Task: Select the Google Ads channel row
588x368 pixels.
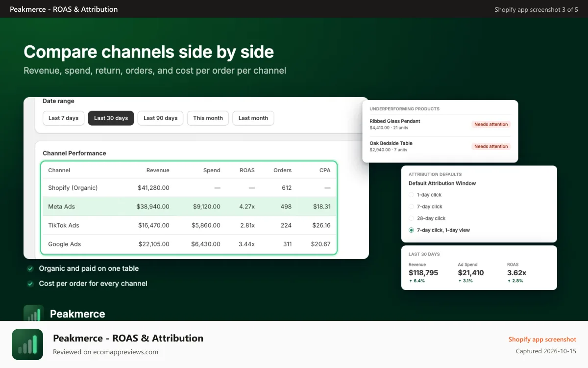Action: [189, 244]
